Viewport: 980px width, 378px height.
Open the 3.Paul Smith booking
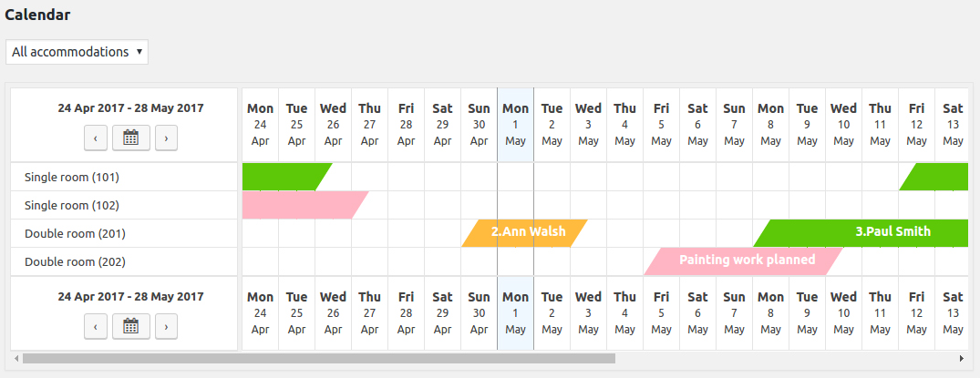[x=866, y=233]
